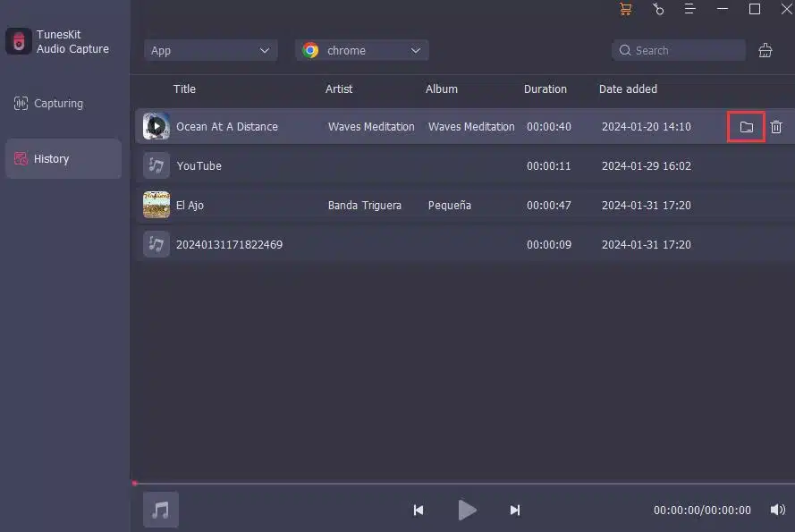Click the playback progress bar

point(463,484)
